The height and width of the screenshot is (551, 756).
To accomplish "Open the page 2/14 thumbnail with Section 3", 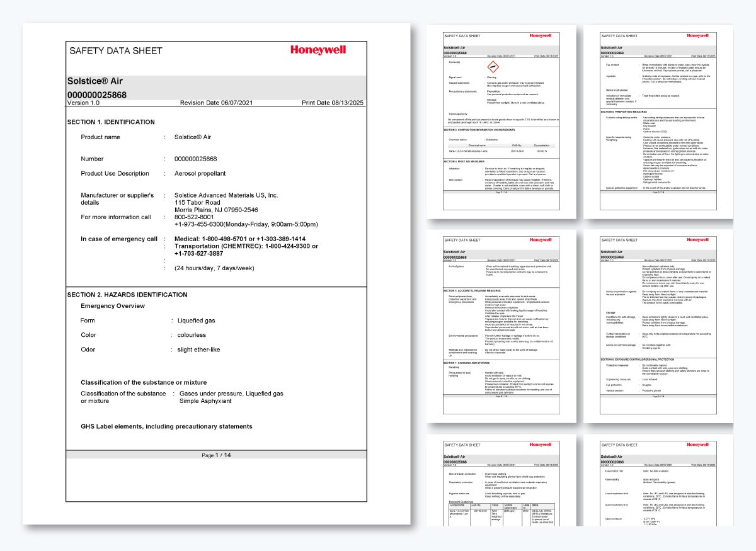I will click(501, 122).
